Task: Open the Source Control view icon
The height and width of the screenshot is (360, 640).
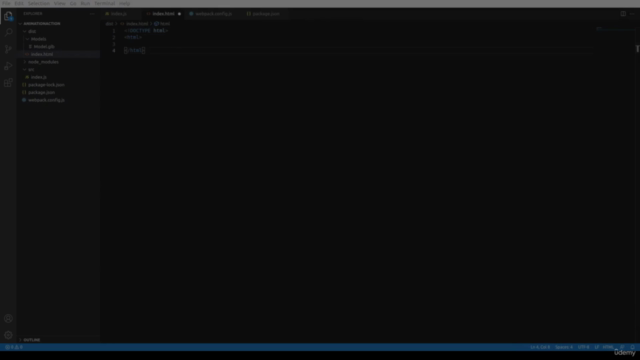Action: tap(8, 49)
